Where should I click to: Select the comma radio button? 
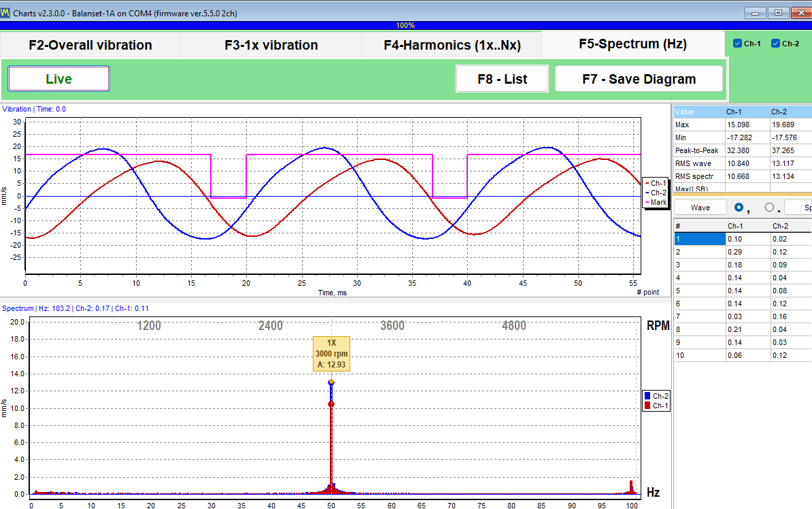[x=739, y=208]
